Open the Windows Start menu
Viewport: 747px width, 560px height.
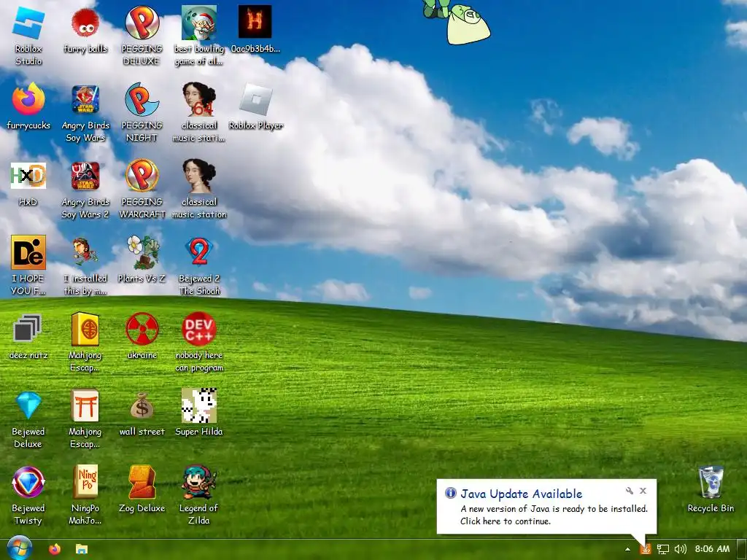[19, 548]
